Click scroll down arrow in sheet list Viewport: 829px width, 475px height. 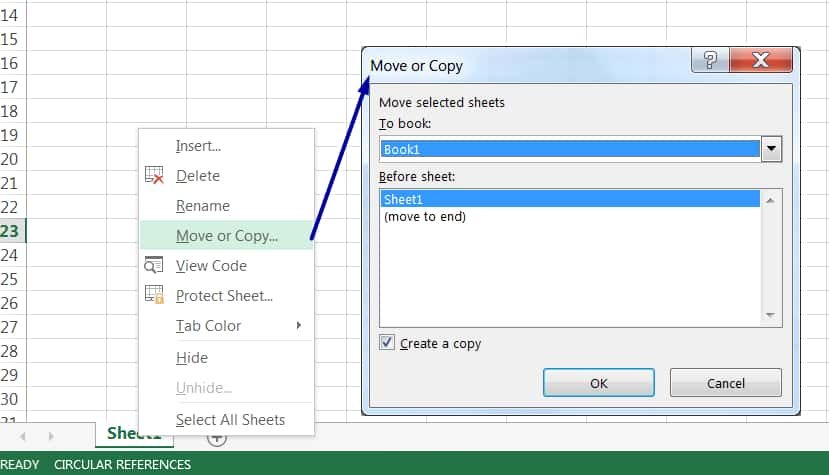point(770,315)
